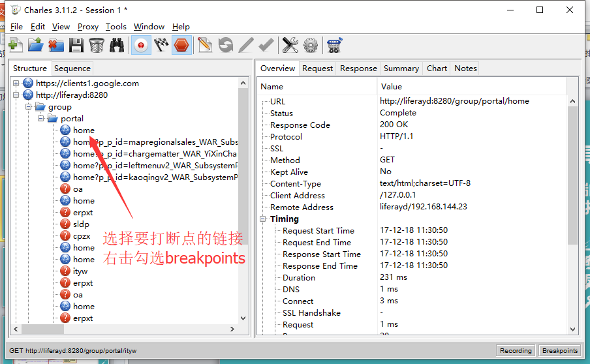This screenshot has width=590, height=364.
Task: Collapse the http://liferayd:8280 node
Action: click(16, 95)
